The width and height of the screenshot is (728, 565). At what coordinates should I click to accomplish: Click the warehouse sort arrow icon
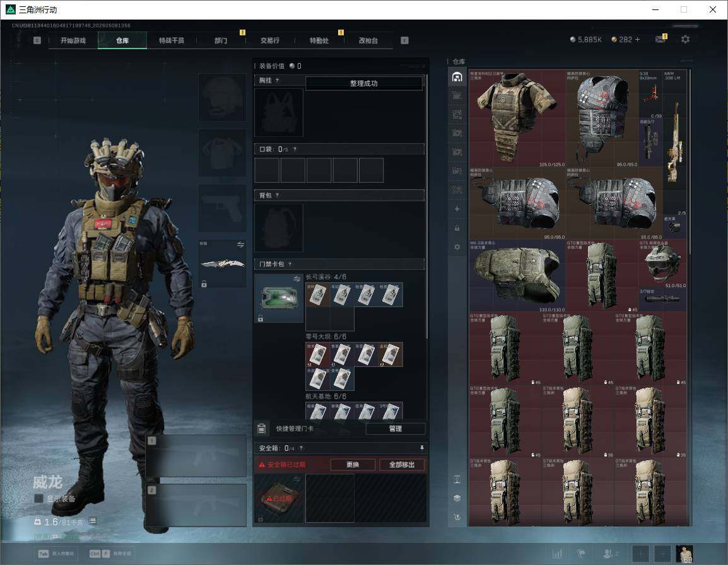point(457,516)
